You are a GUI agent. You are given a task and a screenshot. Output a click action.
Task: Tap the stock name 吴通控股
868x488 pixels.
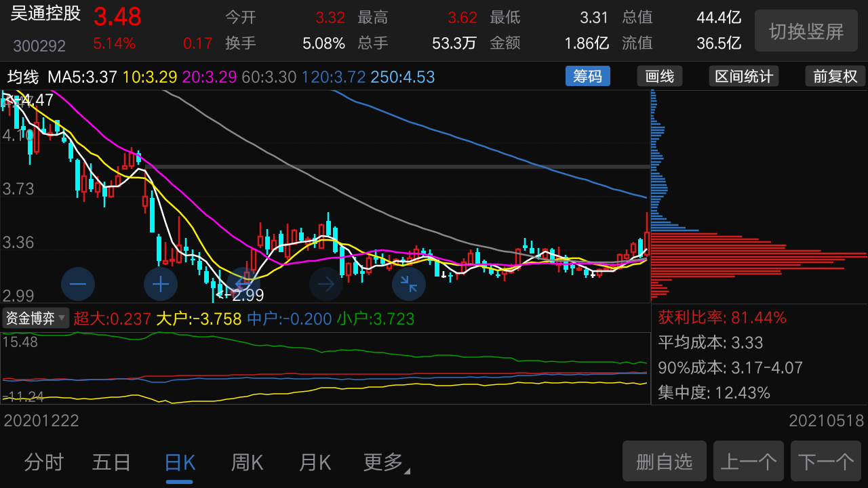45,14
